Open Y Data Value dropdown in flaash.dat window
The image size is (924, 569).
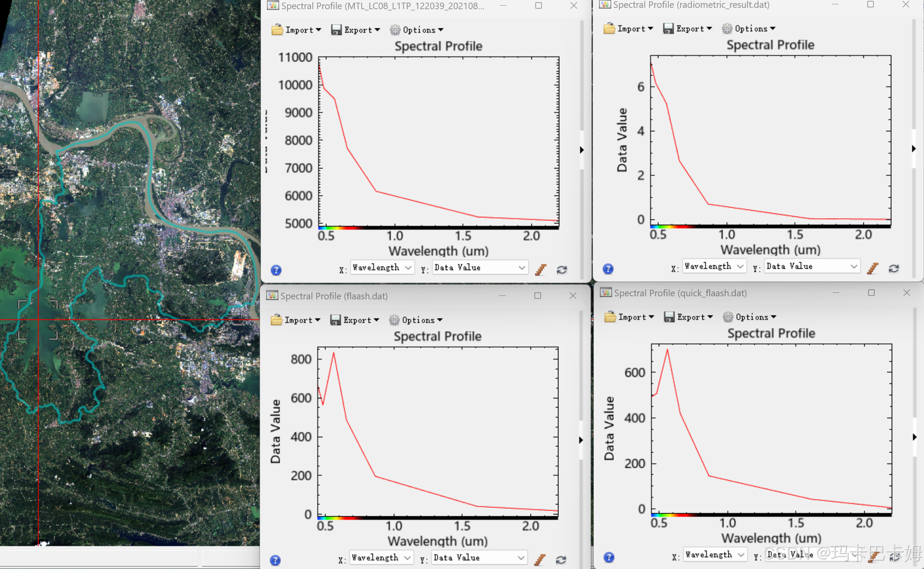(x=479, y=558)
